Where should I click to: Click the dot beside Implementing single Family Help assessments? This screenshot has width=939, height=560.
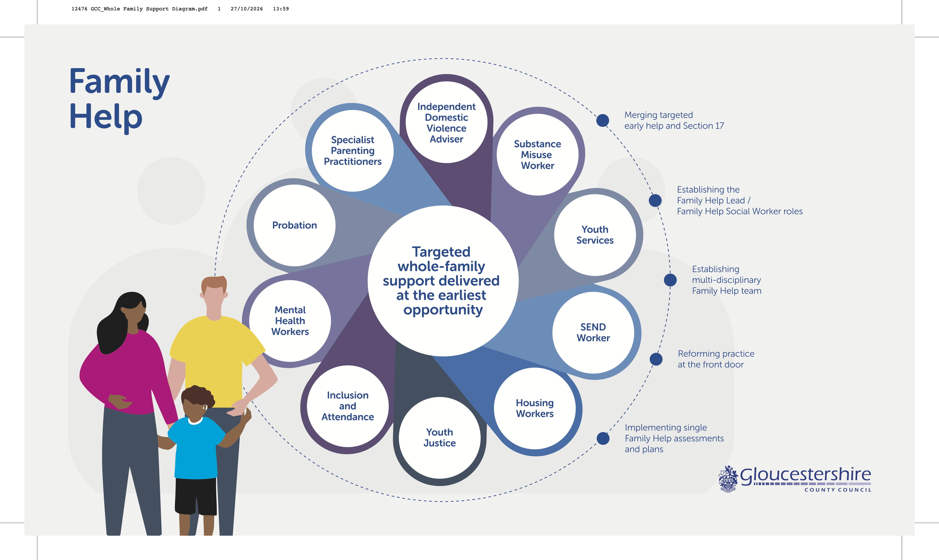click(x=603, y=438)
